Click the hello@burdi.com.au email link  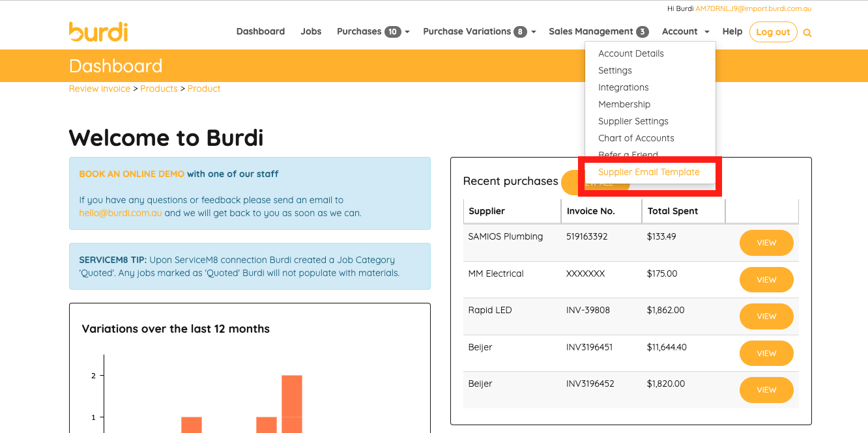pyautogui.click(x=121, y=213)
